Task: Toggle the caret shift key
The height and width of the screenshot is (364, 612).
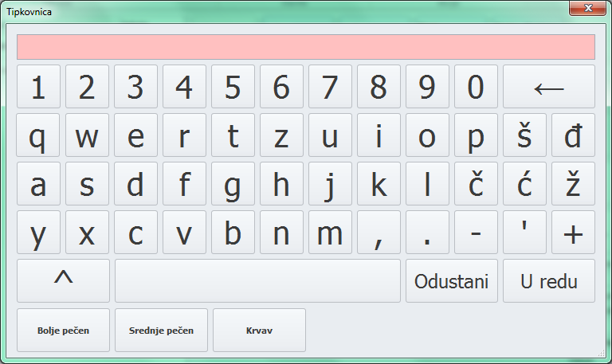Action: [x=63, y=281]
